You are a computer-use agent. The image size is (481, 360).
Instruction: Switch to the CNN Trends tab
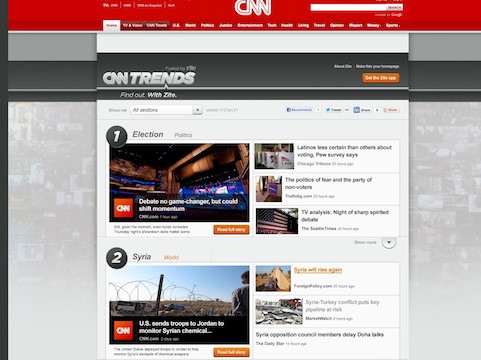point(157,25)
